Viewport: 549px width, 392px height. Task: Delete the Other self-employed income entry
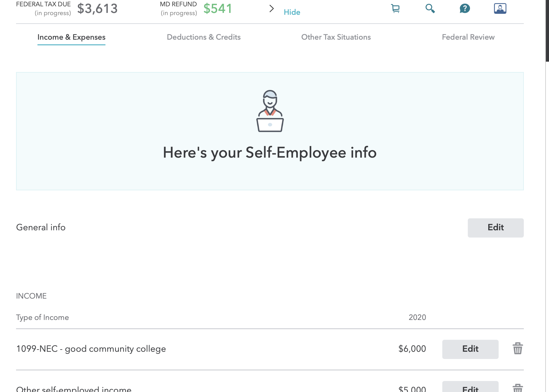point(518,388)
